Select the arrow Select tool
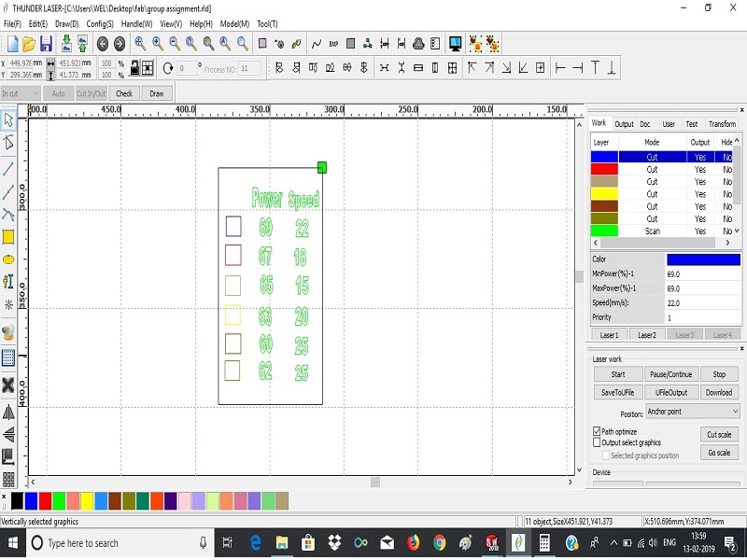The image size is (747, 560). (8, 120)
